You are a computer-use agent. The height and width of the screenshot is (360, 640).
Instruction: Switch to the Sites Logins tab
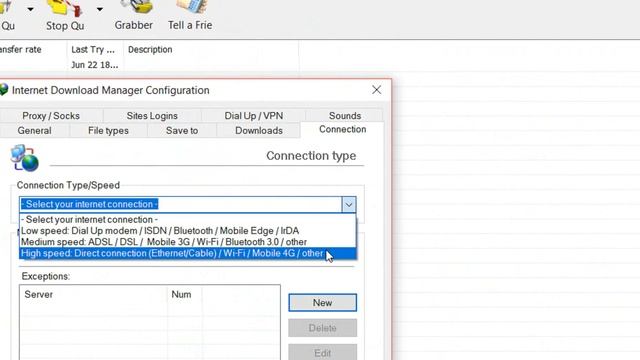click(x=152, y=116)
